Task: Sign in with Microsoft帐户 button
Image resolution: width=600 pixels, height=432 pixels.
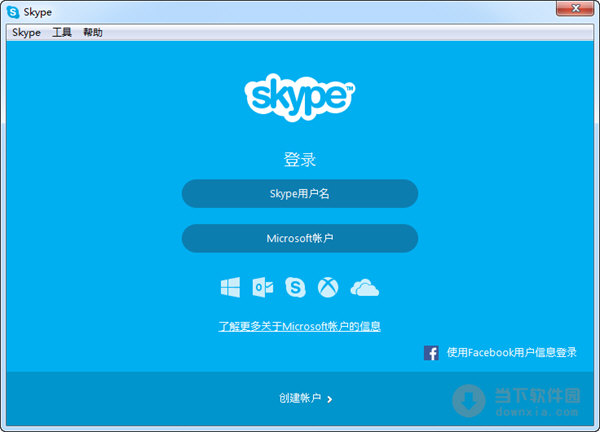Action: point(300,238)
